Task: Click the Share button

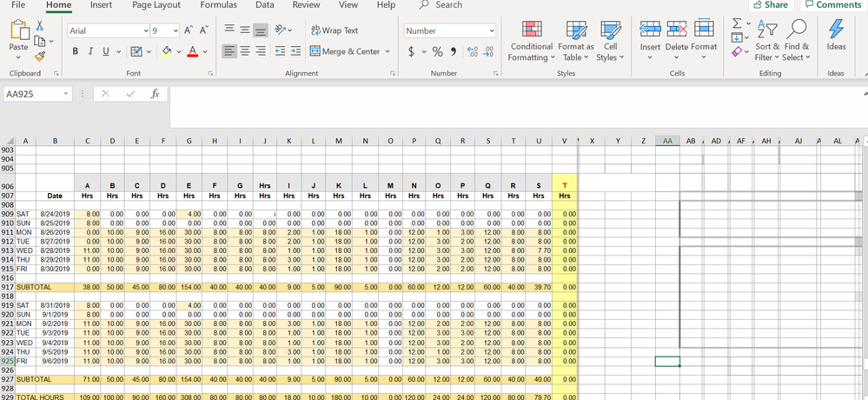Action: pos(772,5)
